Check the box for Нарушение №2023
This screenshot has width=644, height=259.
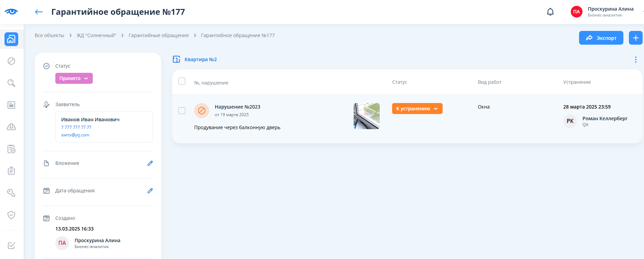click(x=182, y=111)
